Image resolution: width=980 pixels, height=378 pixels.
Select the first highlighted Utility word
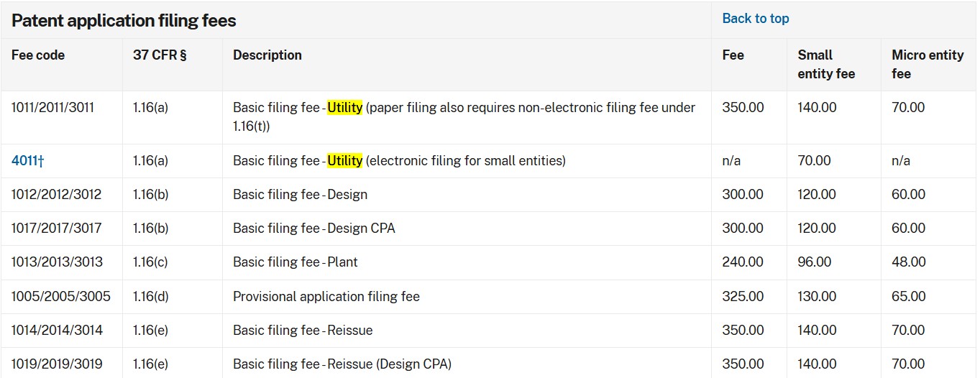345,108
